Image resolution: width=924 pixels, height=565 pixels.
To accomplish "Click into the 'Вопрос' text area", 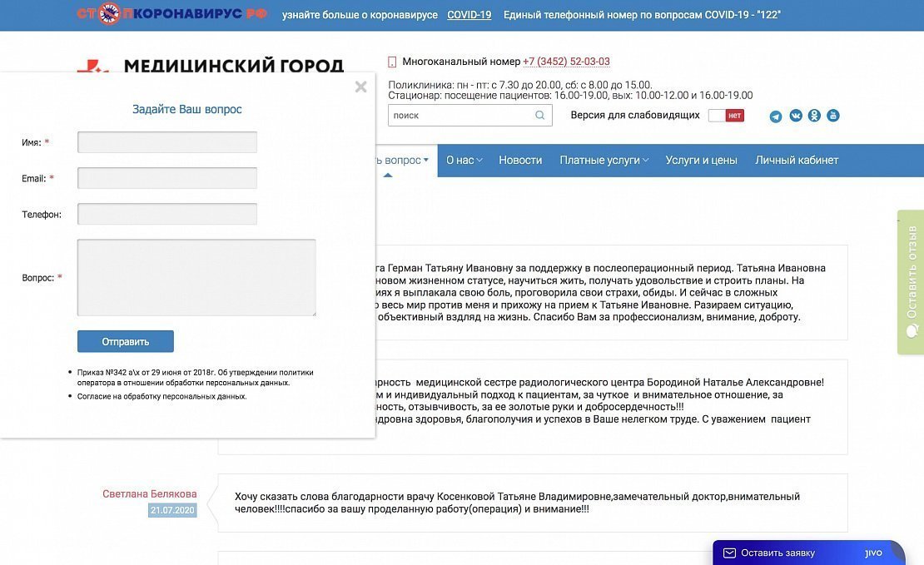I will click(x=196, y=278).
